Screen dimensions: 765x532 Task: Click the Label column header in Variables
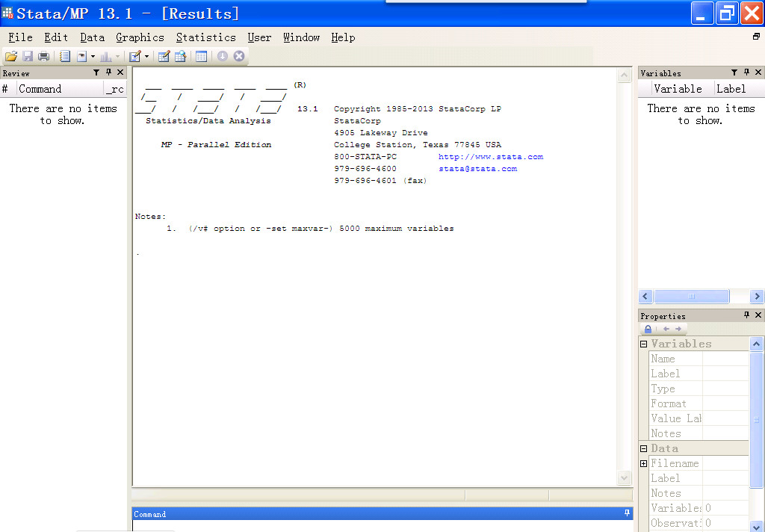click(739, 89)
